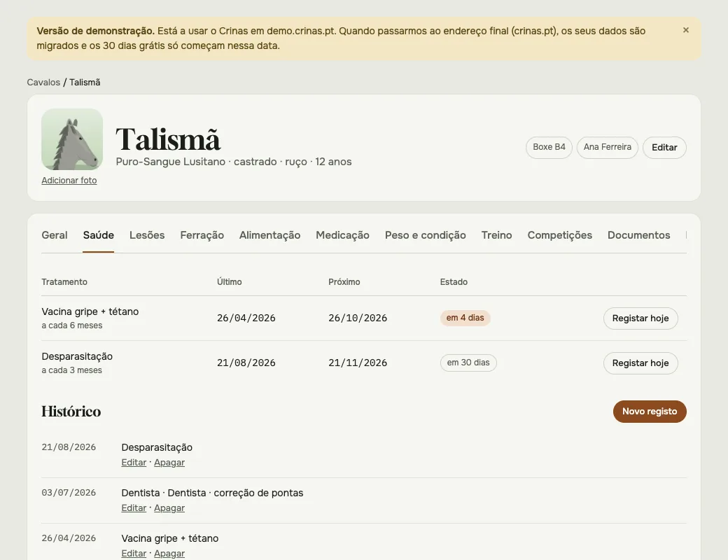The height and width of the screenshot is (560, 728).
Task: Open the Lesões tab
Action: (147, 235)
